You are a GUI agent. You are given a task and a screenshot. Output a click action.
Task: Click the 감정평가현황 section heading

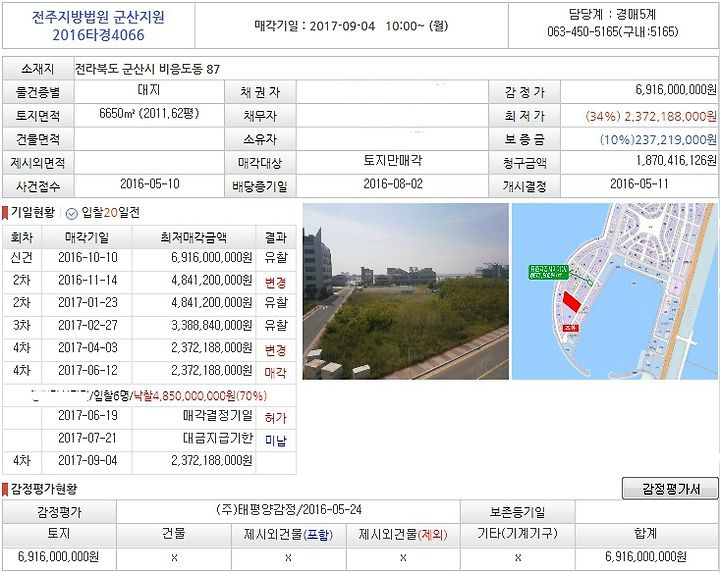coord(44,489)
